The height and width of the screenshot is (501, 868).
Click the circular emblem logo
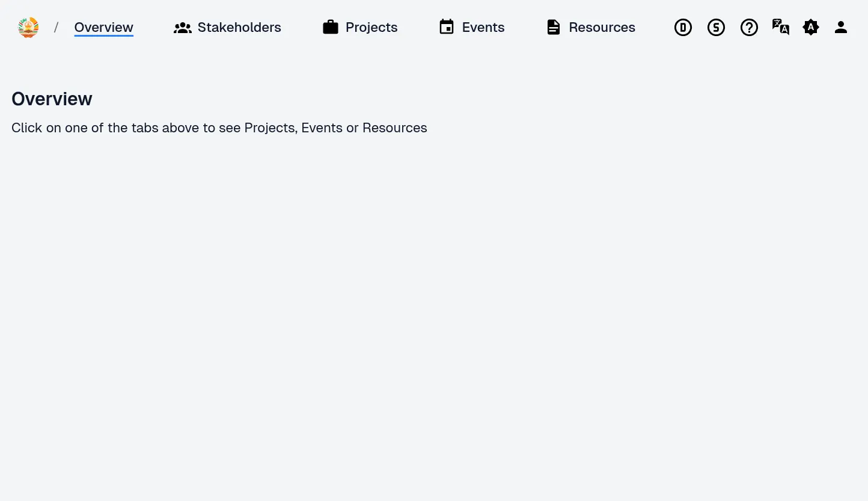[x=28, y=28]
